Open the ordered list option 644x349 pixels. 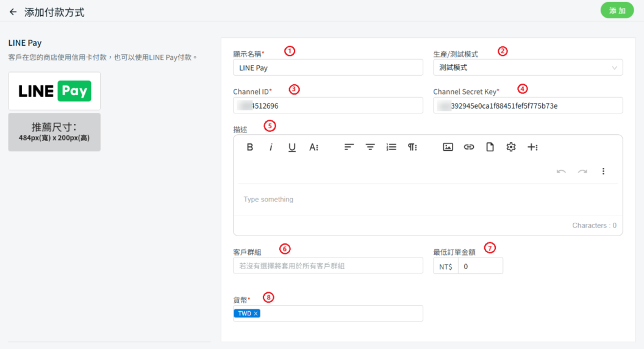point(392,147)
